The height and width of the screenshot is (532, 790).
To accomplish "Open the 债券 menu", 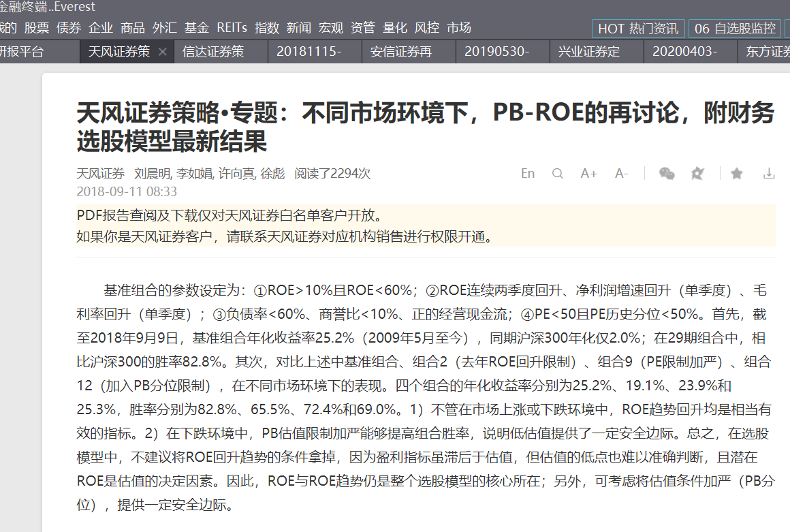I will point(68,28).
